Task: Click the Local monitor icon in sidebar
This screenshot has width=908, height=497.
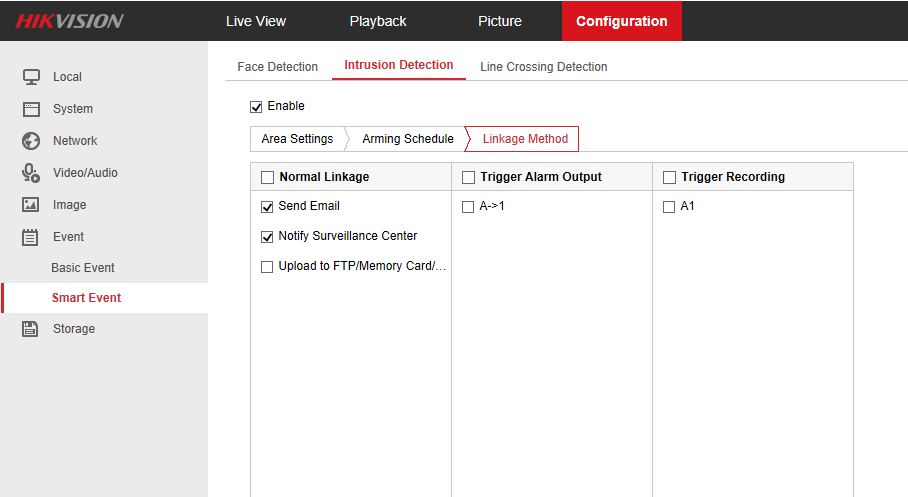Action: (31, 77)
